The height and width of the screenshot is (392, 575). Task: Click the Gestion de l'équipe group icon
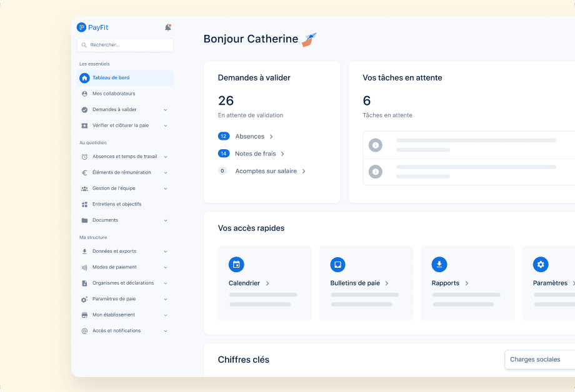pyautogui.click(x=84, y=189)
